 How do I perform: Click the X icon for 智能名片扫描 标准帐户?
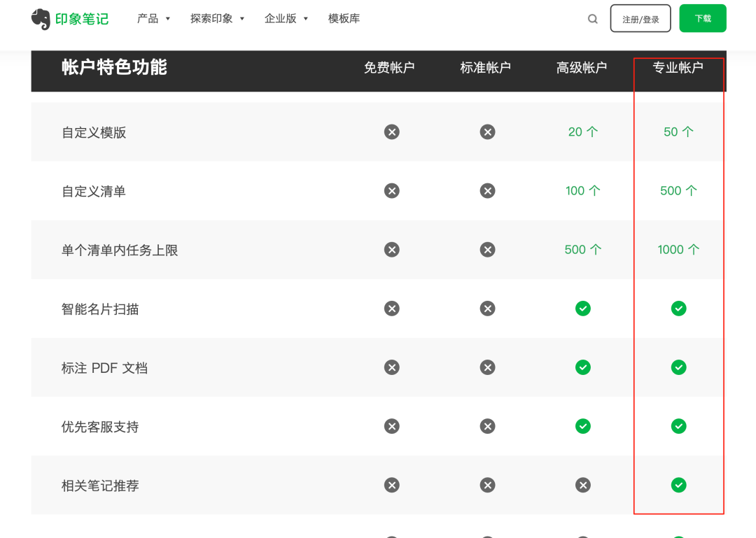487,308
